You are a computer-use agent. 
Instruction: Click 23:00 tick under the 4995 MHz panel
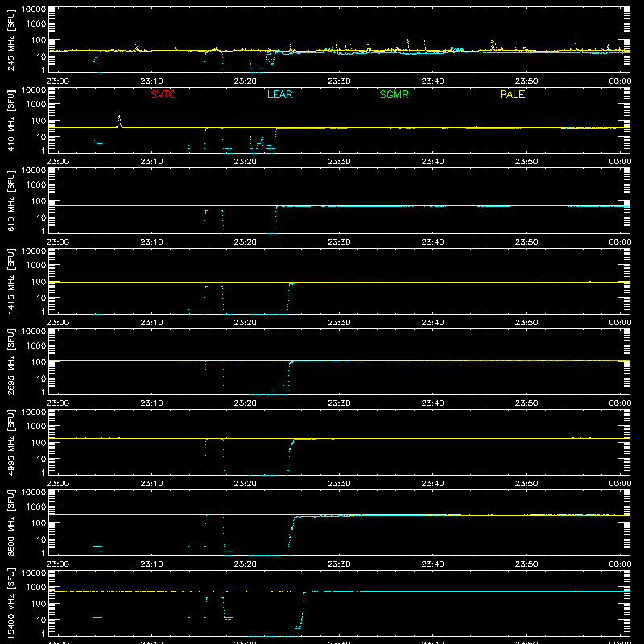point(58,484)
